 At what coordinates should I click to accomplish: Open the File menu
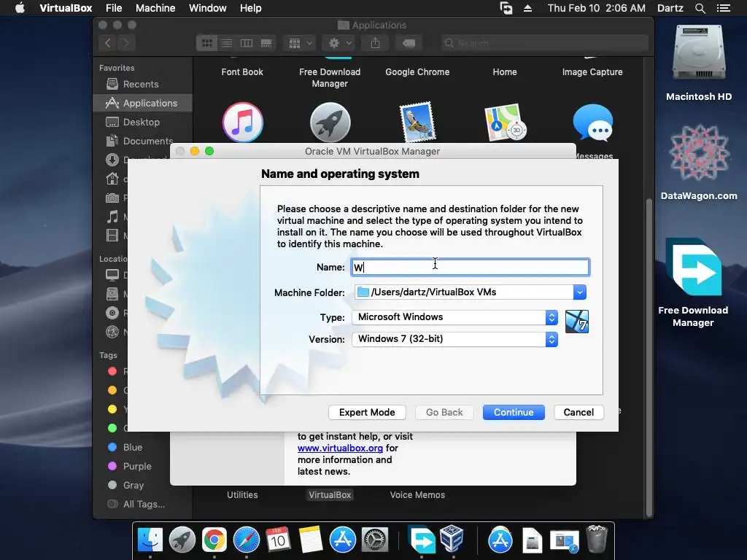coord(114,8)
